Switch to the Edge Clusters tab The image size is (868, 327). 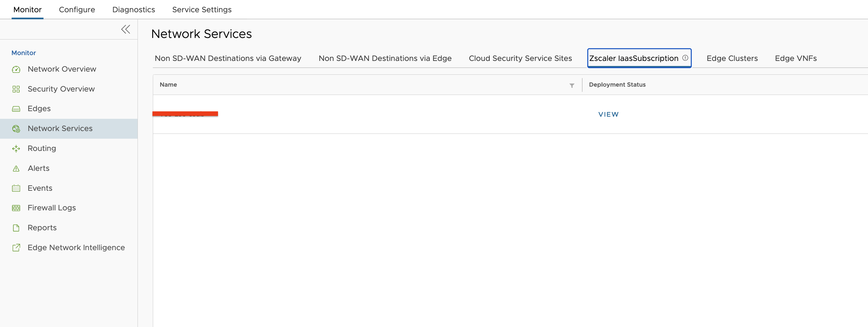tap(732, 58)
